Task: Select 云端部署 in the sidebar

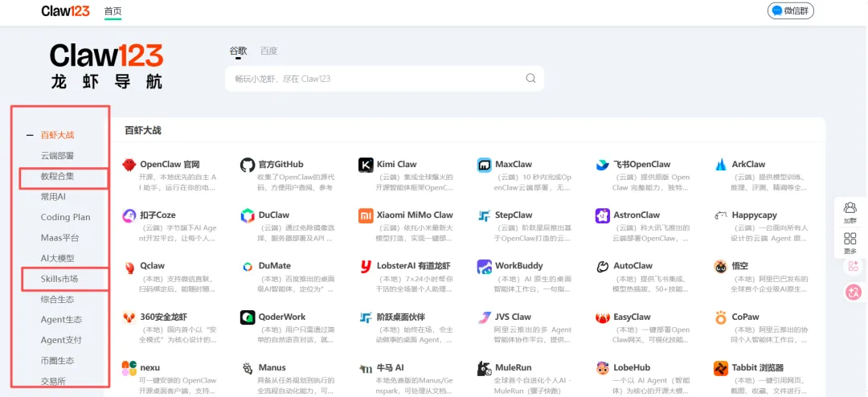Action: click(58, 156)
